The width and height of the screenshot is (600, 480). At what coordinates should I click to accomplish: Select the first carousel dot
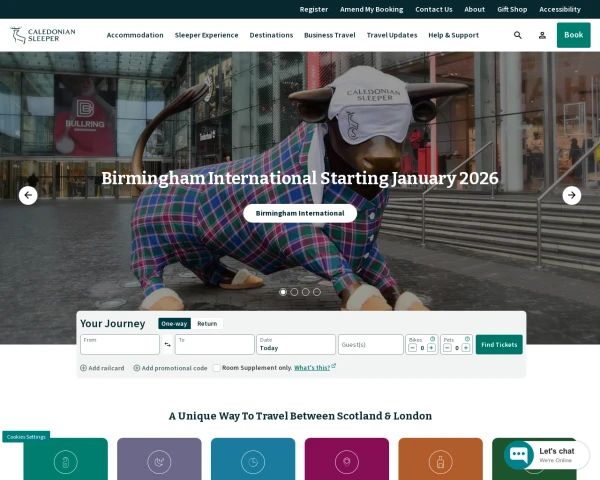pyautogui.click(x=283, y=292)
